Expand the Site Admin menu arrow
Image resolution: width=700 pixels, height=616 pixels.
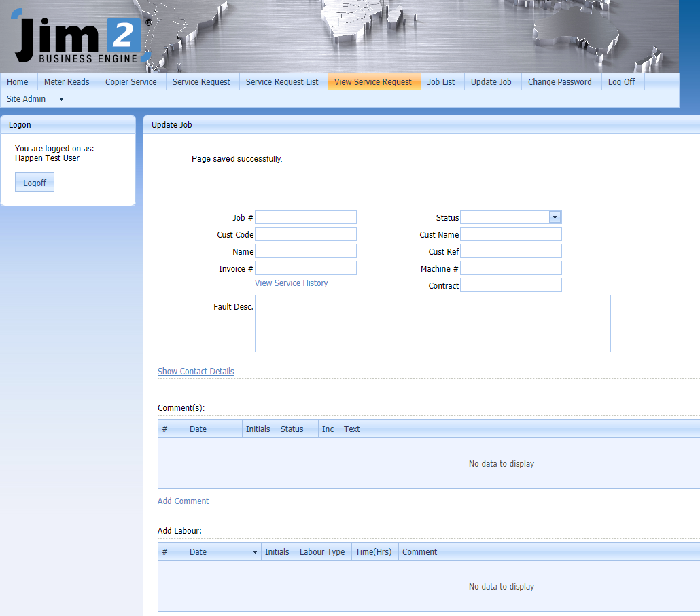61,99
